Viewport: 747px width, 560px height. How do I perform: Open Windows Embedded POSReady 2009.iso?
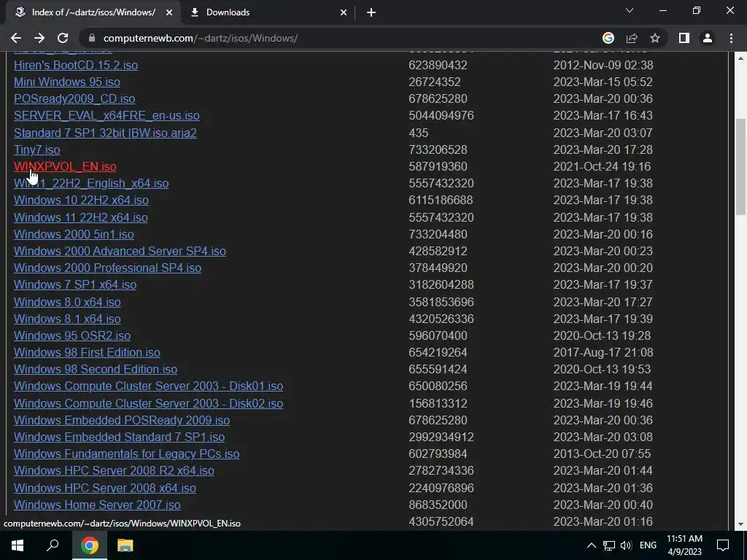tap(122, 421)
